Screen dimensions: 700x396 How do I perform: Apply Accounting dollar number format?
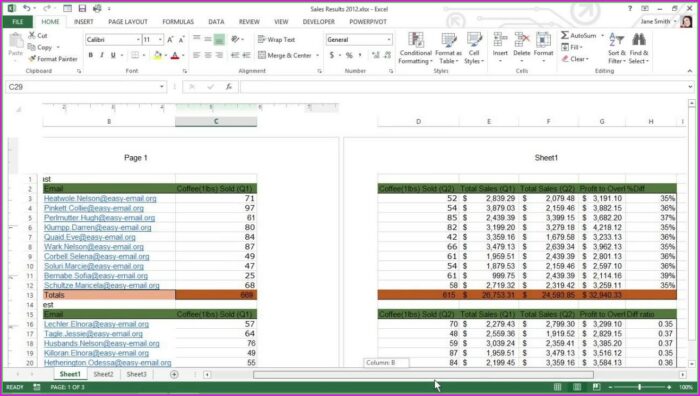tap(332, 55)
